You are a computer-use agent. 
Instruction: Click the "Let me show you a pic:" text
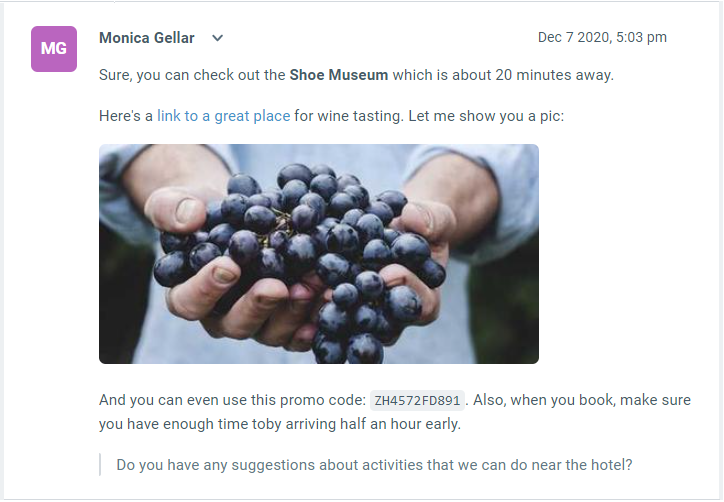(488, 116)
